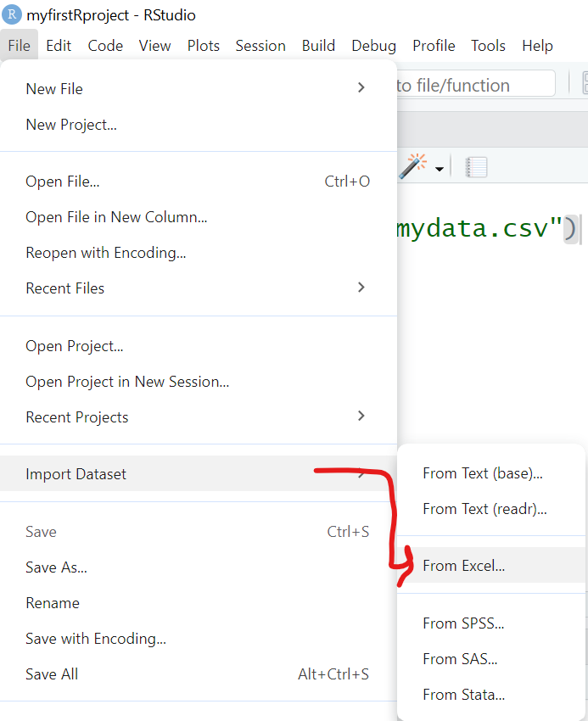Screen dimensions: 588x721
Task: Open the Profile menu
Action: click(434, 46)
